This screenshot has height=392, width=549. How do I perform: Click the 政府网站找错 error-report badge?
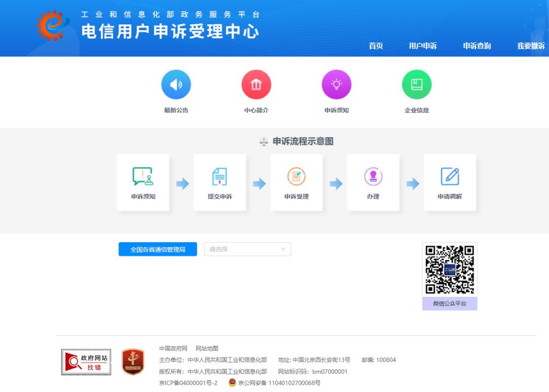86,362
